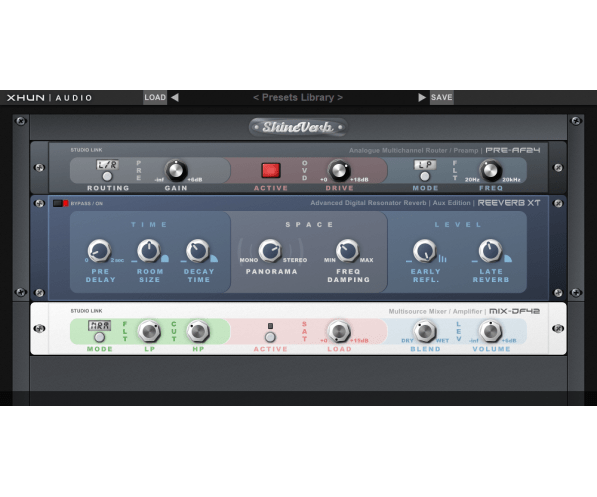Adjust the LATE REVERB level knob
597x497 pixels.
(490, 251)
